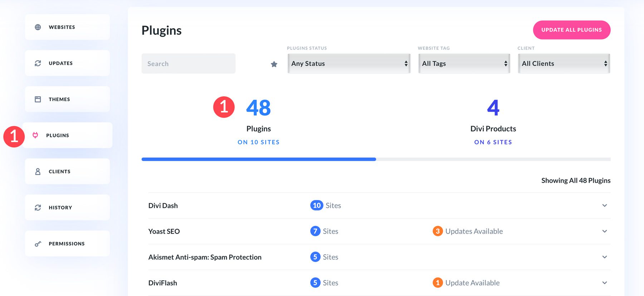
Task: Click the layout icon beside Themes
Action: coord(38,99)
